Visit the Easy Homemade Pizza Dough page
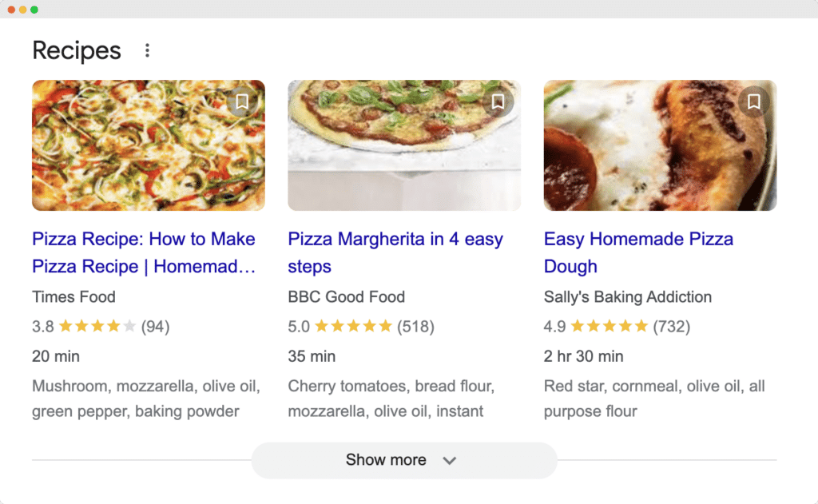 click(637, 252)
